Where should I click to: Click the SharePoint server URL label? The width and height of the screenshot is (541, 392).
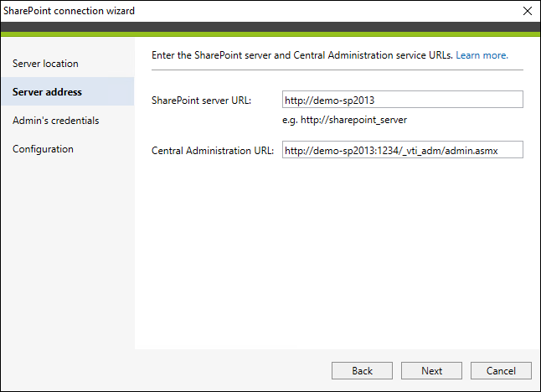coord(201,101)
